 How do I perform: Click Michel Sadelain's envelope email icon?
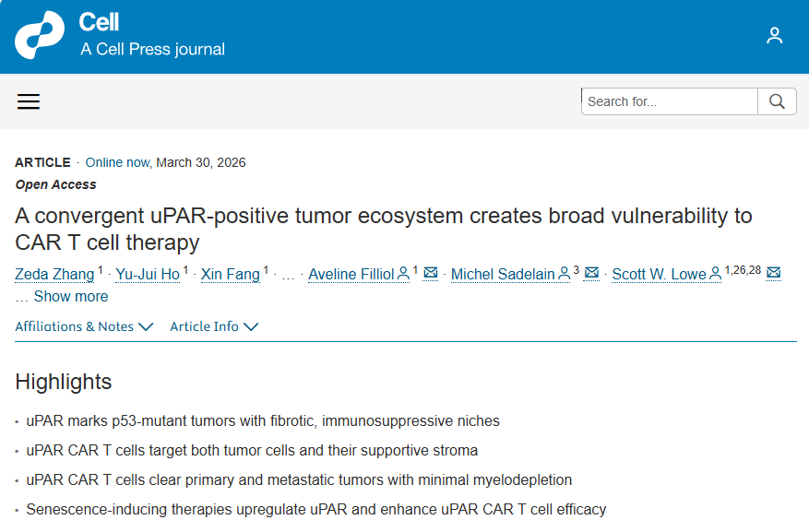point(592,274)
